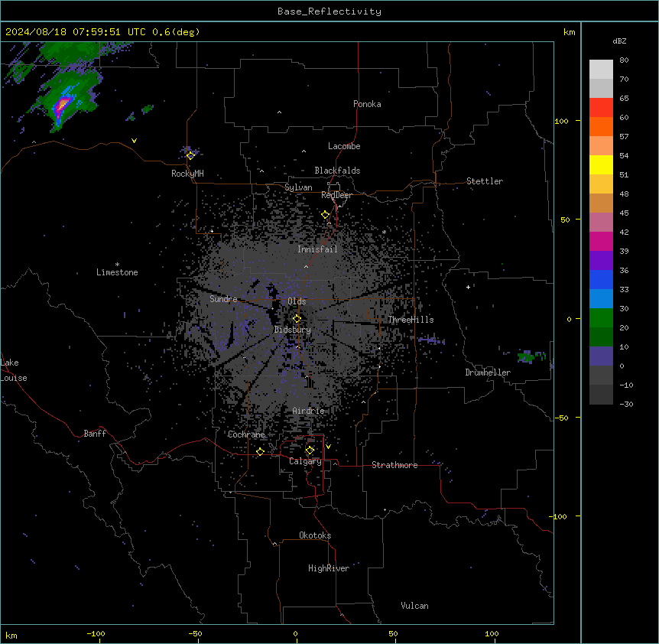The height and width of the screenshot is (644, 659).
Task: Click the Base_Reflectivity title text
Action: point(329,11)
